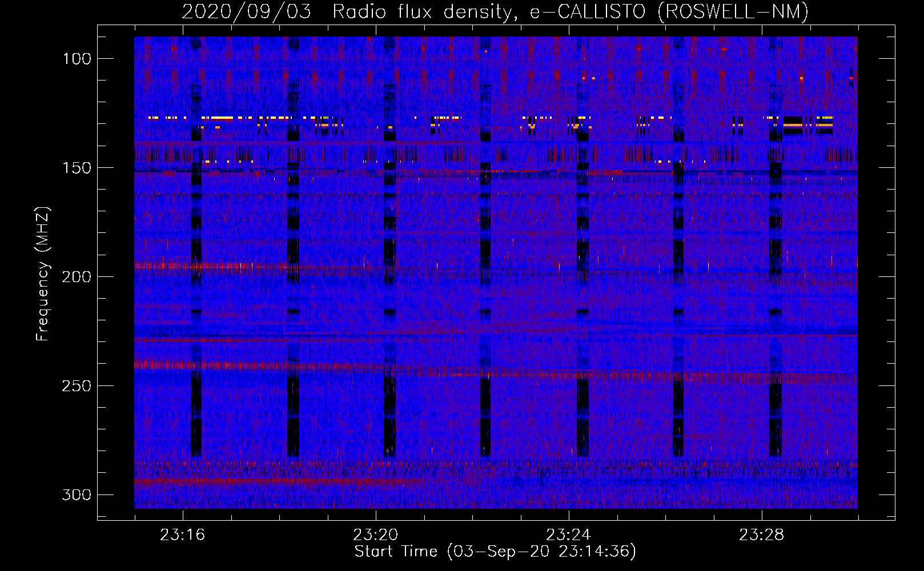This screenshot has height=571, width=924.
Task: Click the 200 frequency tick label
Action: 77,277
